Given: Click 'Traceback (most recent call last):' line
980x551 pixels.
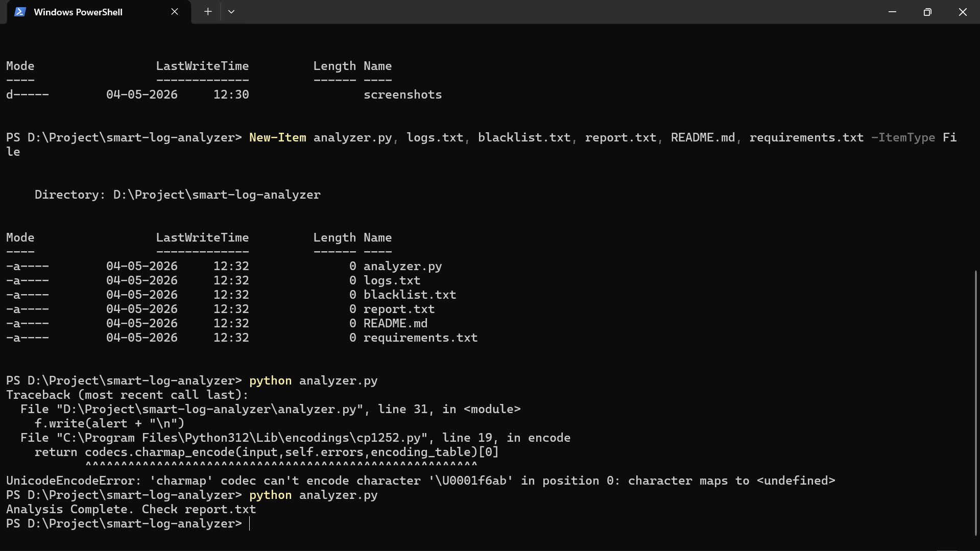Looking at the screenshot, I should click(x=127, y=395).
